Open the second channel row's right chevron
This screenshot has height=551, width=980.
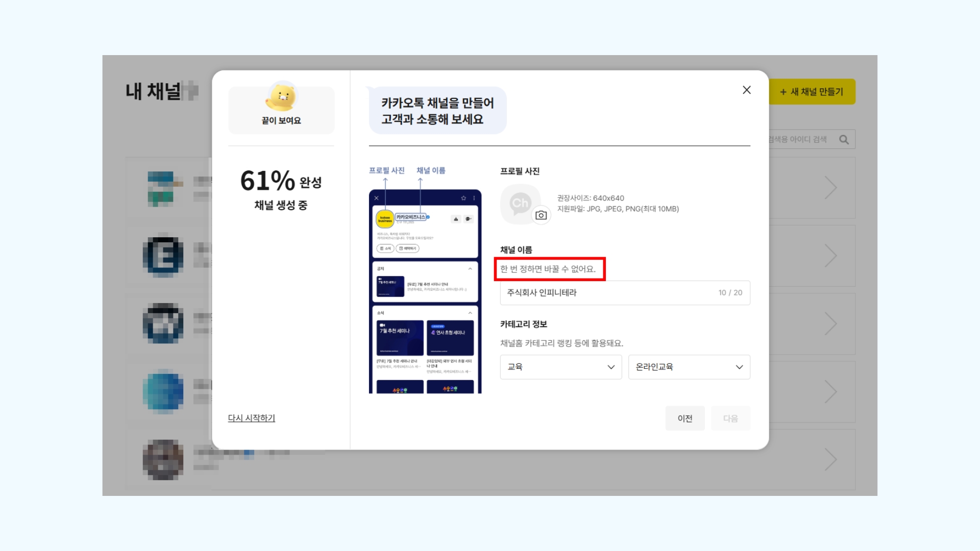click(x=830, y=256)
